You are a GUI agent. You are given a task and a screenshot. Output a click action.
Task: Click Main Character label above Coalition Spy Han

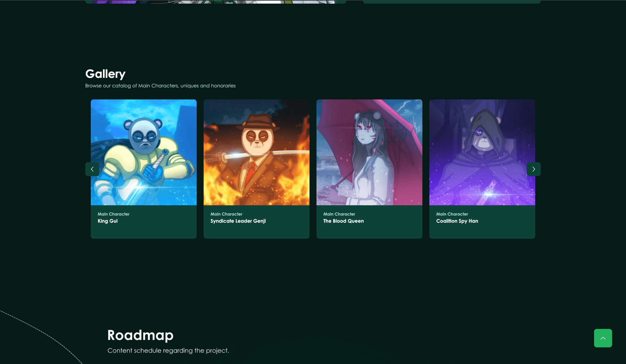[x=452, y=214]
